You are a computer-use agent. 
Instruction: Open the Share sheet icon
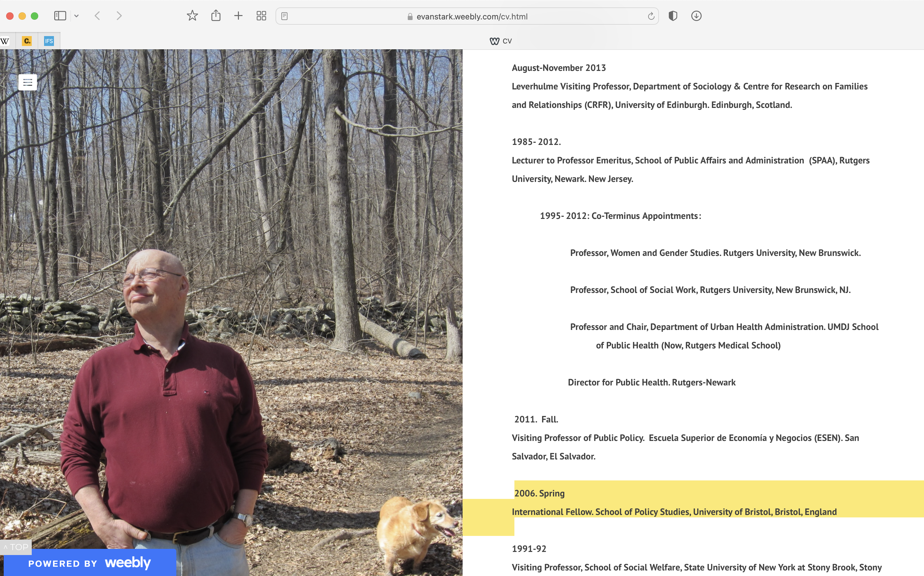[216, 16]
